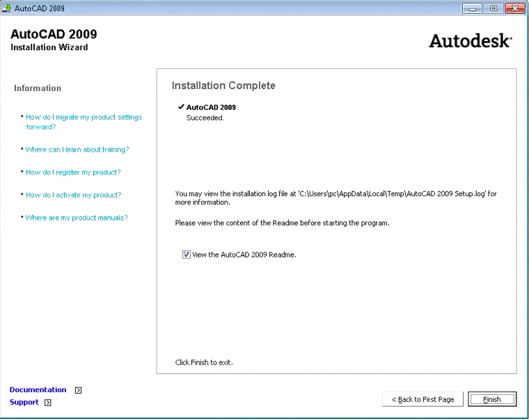This screenshot has width=529, height=420.
Task: Close the AutoCAD 2009 installer window
Action: point(515,8)
